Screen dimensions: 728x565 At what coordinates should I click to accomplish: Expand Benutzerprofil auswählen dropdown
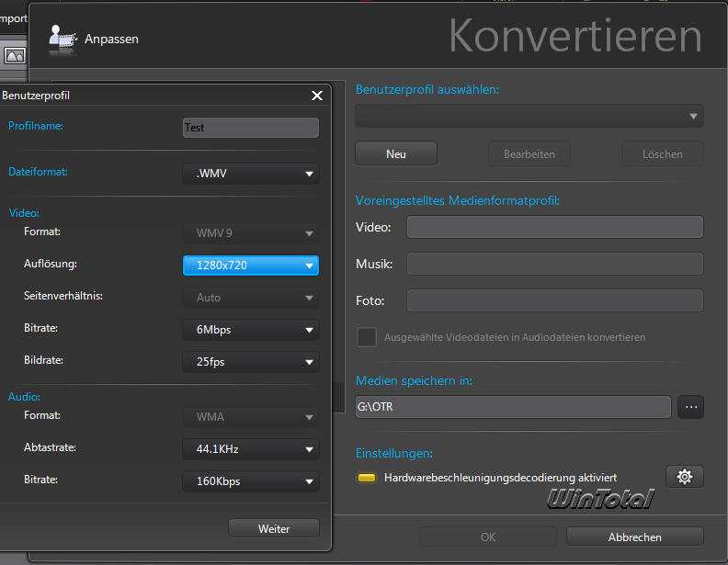(x=529, y=116)
